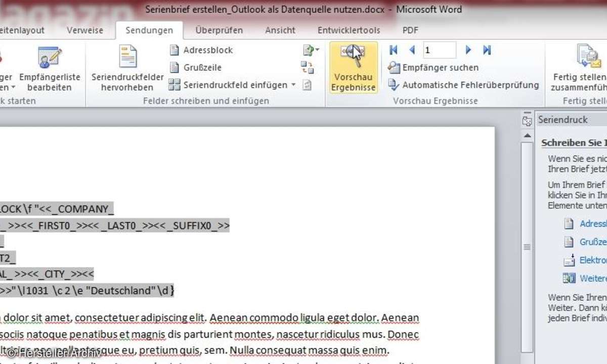Open the Entwicklertools tab

(x=349, y=30)
